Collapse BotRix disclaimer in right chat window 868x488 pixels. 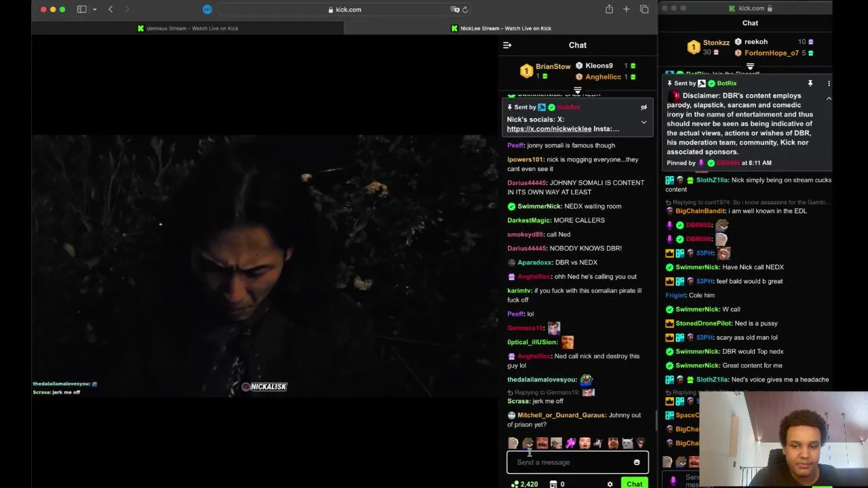(829, 99)
